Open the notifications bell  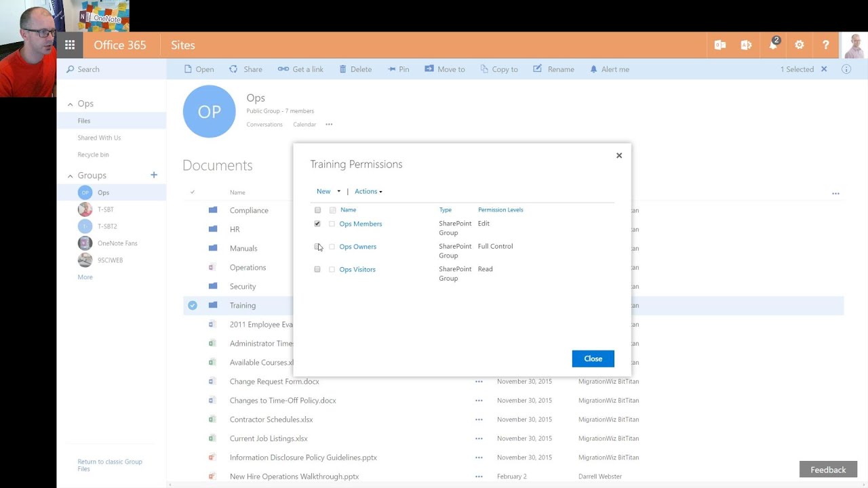(773, 45)
